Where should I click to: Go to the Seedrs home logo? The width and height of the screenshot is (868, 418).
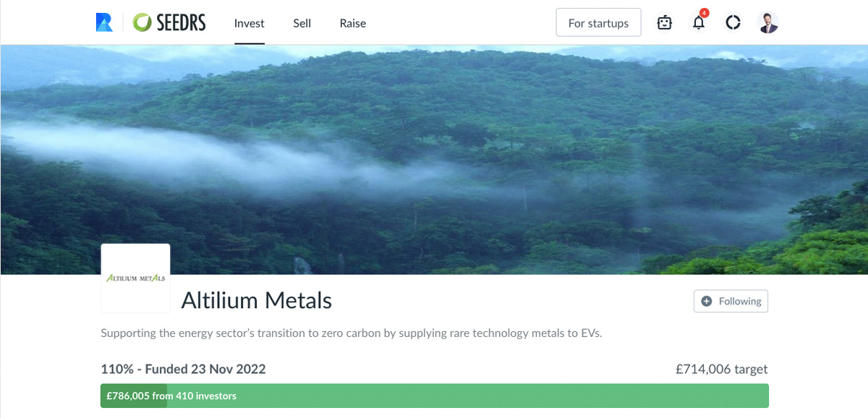coord(169,22)
